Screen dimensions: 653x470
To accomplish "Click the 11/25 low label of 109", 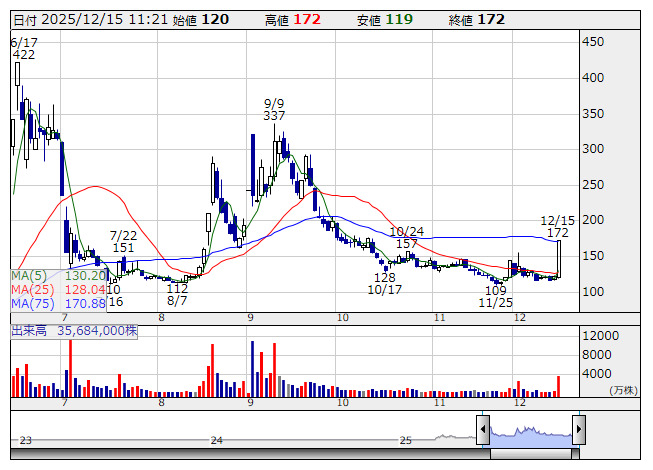I will pos(496,296).
